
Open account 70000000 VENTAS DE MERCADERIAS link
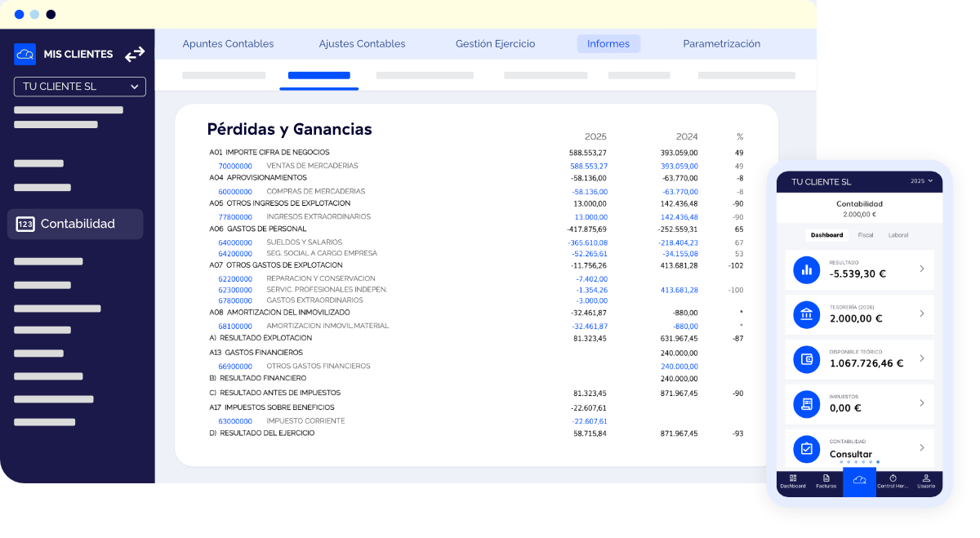(235, 165)
